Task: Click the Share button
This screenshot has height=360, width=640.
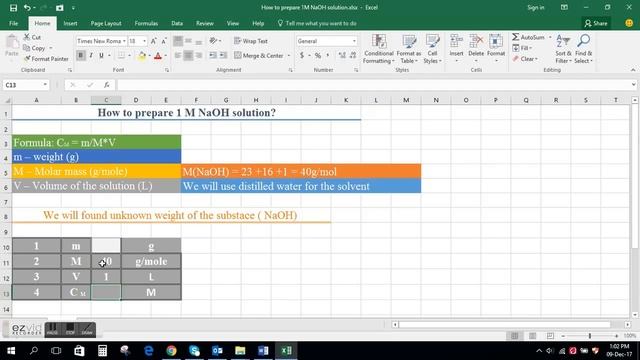Action: (x=596, y=23)
